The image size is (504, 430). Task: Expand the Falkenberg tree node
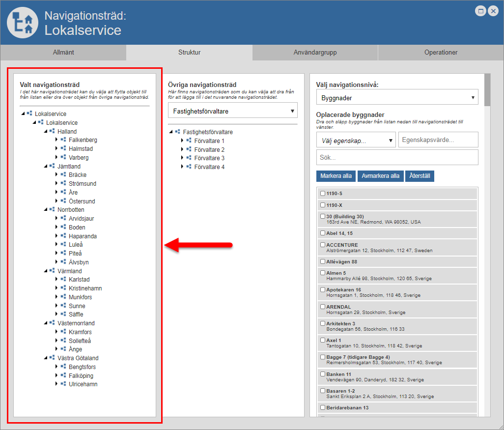(56, 140)
